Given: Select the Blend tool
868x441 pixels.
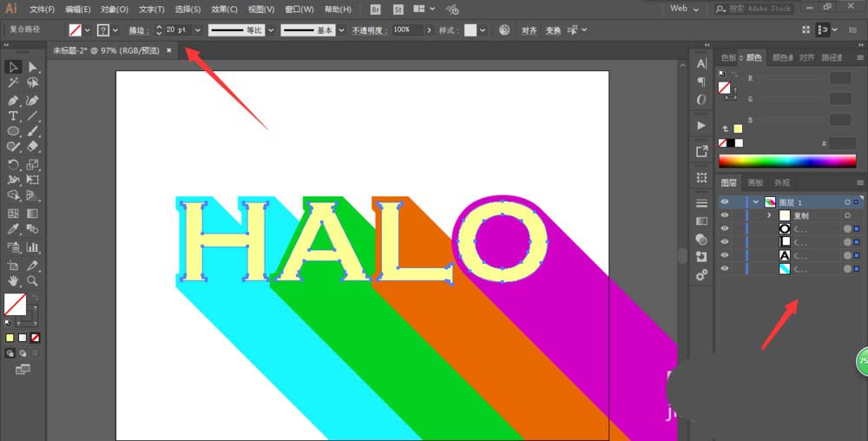Looking at the screenshot, I should pos(33,229).
